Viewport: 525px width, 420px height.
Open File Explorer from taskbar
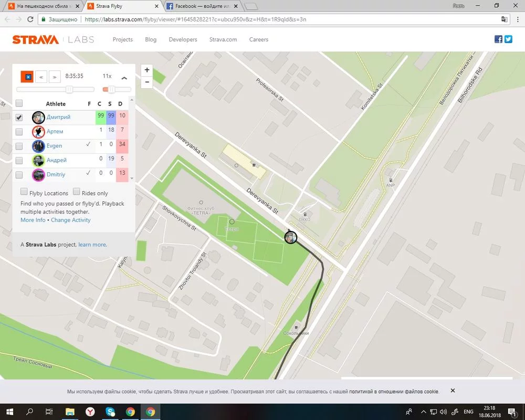(70, 412)
